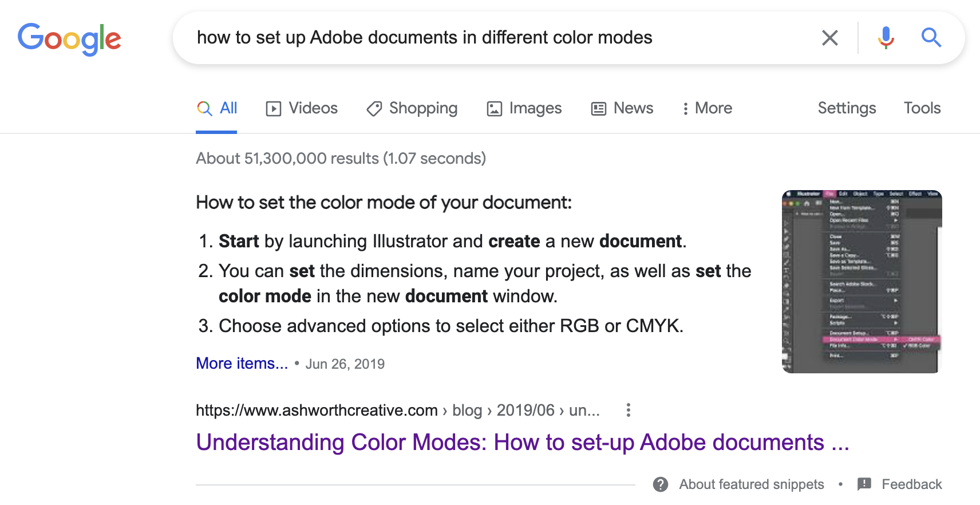Switch to the Images tab
This screenshot has width=980, height=505.
coord(524,108)
